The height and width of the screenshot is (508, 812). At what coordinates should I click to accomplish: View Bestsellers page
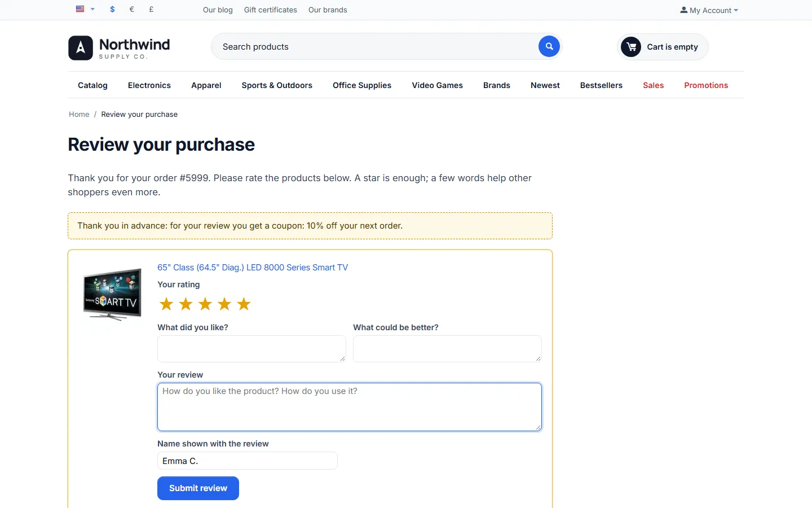pyautogui.click(x=601, y=85)
